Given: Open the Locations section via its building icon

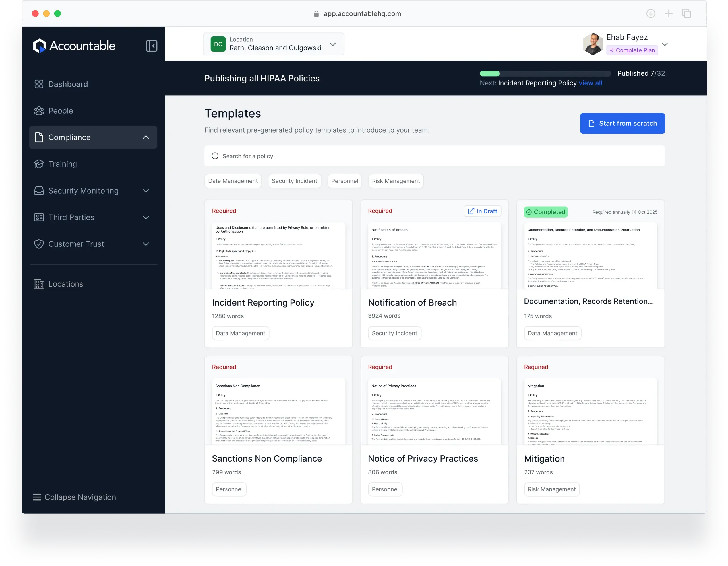Looking at the screenshot, I should (x=39, y=284).
